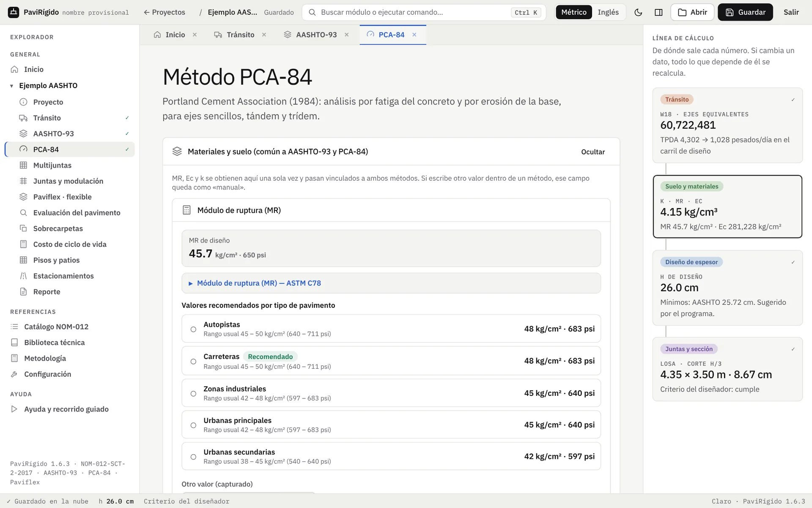Click Salir button
The width and height of the screenshot is (812, 508).
[791, 12]
